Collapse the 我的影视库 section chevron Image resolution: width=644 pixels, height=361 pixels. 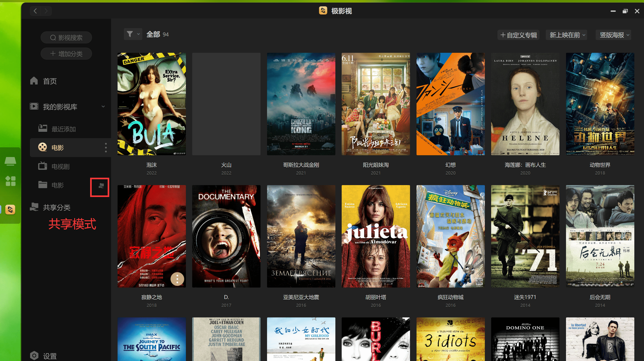[103, 107]
